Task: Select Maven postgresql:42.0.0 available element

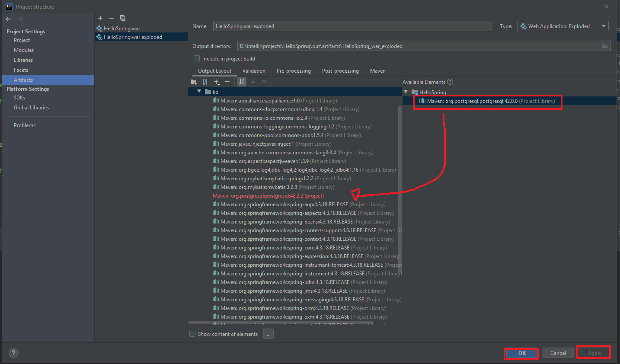Action: [x=510, y=101]
